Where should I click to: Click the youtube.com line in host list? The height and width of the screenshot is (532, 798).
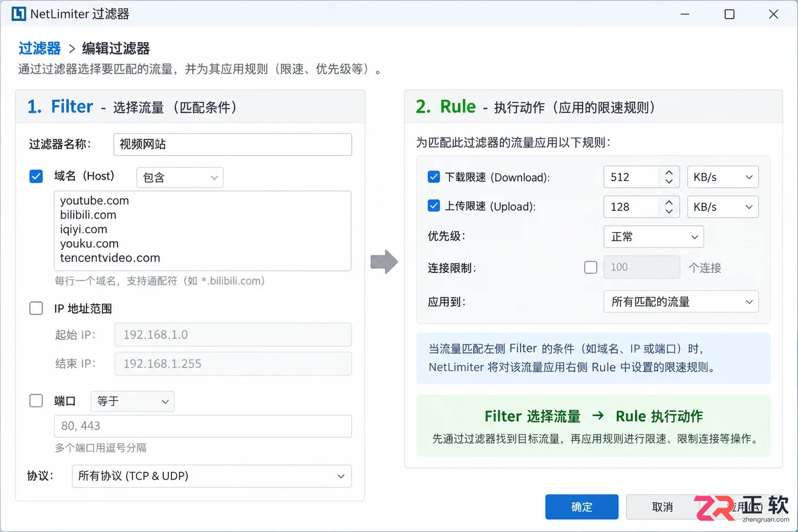(x=95, y=201)
